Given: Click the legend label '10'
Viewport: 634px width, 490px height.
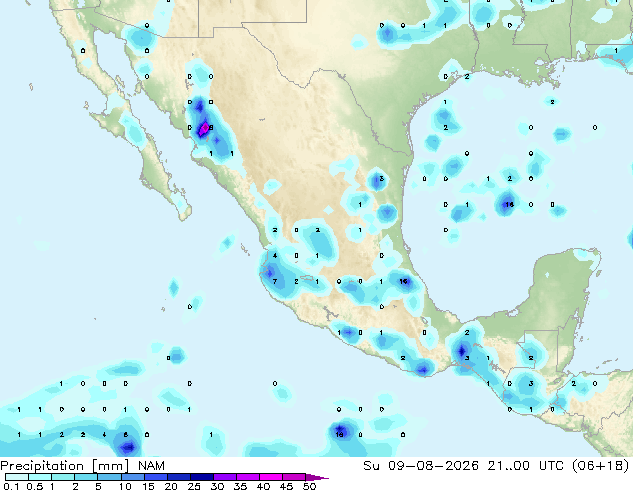Looking at the screenshot, I should coord(125,486).
